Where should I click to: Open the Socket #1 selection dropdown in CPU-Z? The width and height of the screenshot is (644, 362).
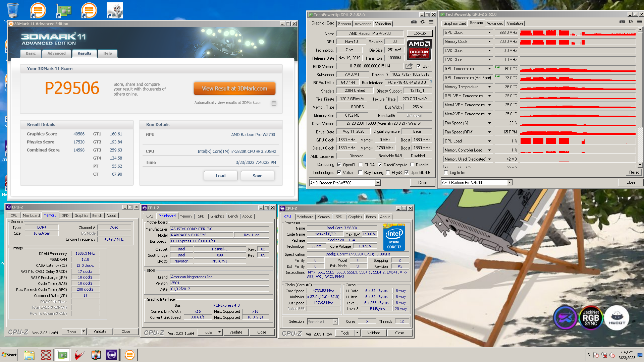[335, 322]
